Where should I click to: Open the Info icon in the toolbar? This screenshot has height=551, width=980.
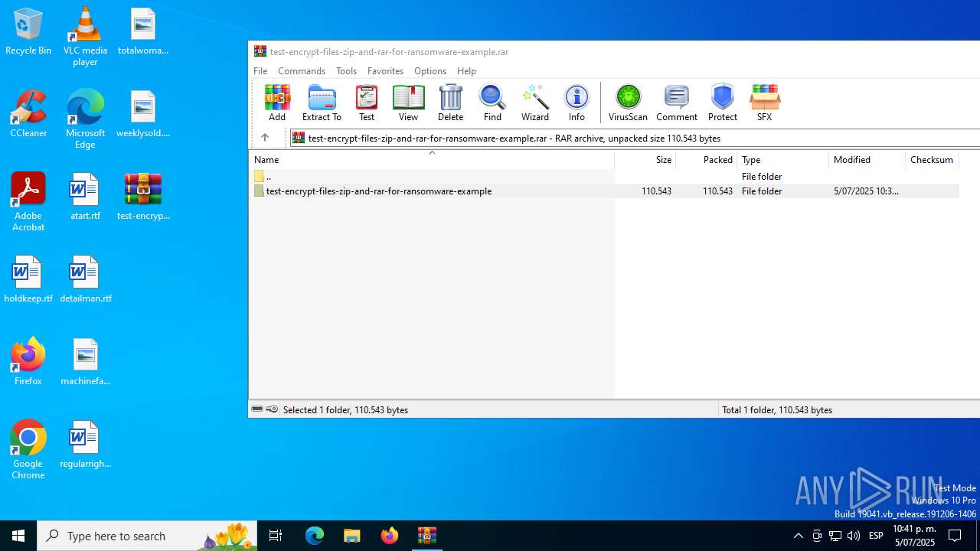point(577,103)
